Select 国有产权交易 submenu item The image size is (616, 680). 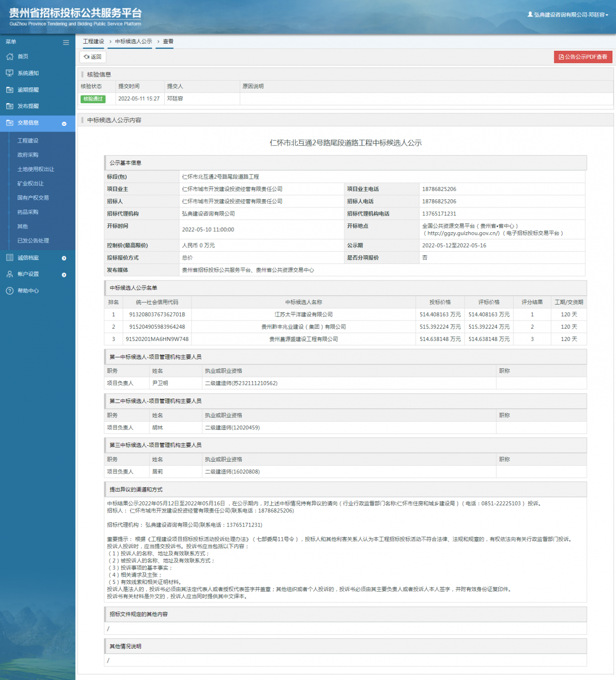(33, 198)
